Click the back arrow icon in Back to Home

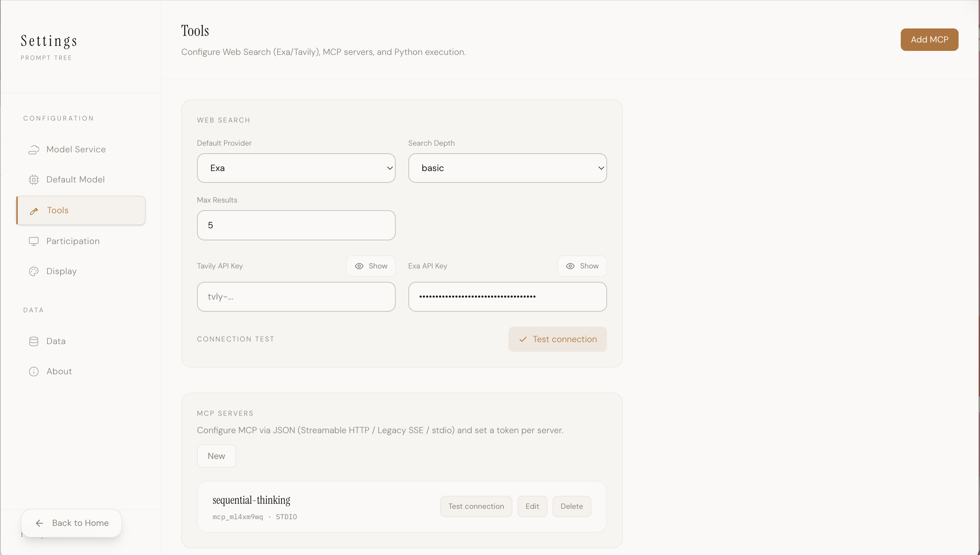click(39, 523)
